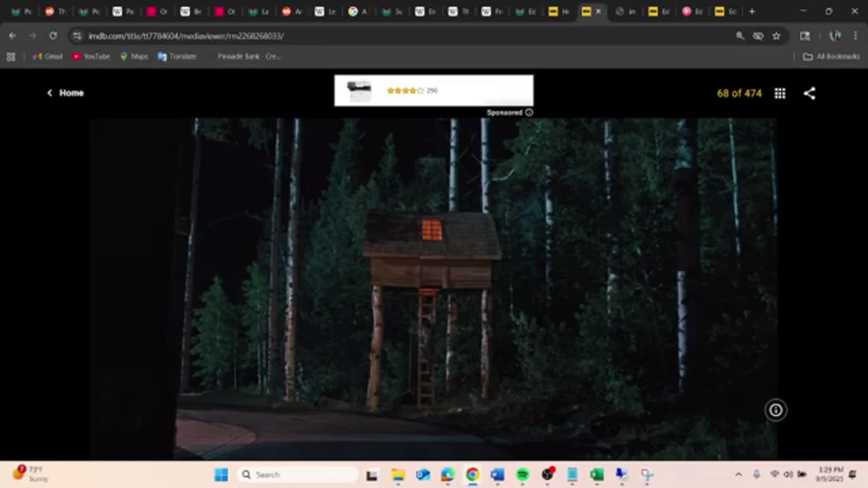
Task: Click the taskbar Search box
Action: tap(298, 474)
